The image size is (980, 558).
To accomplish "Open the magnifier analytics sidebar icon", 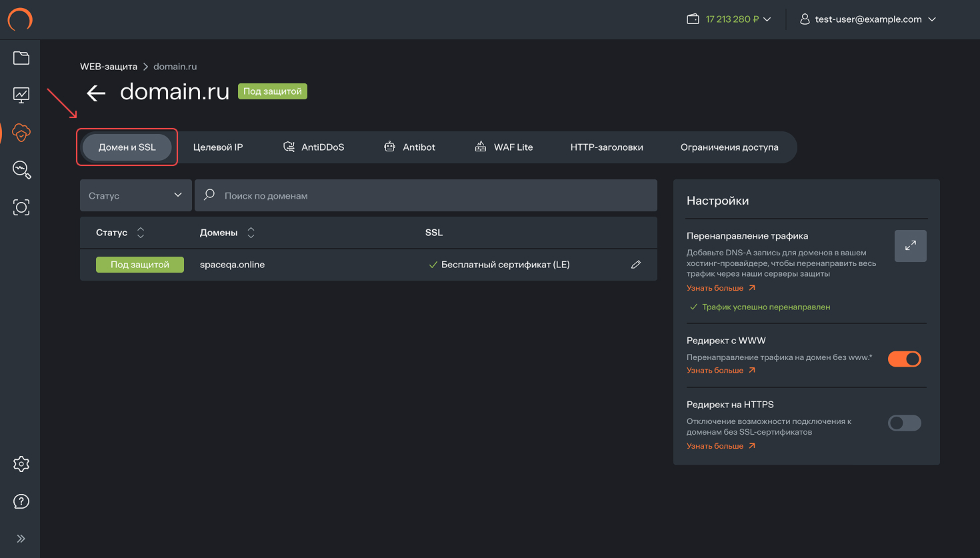I will pos(21,170).
